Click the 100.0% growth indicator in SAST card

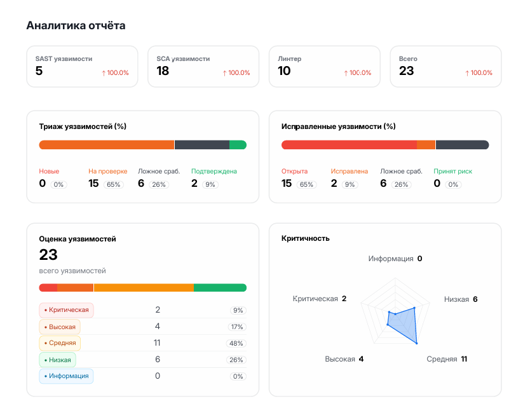(x=115, y=72)
